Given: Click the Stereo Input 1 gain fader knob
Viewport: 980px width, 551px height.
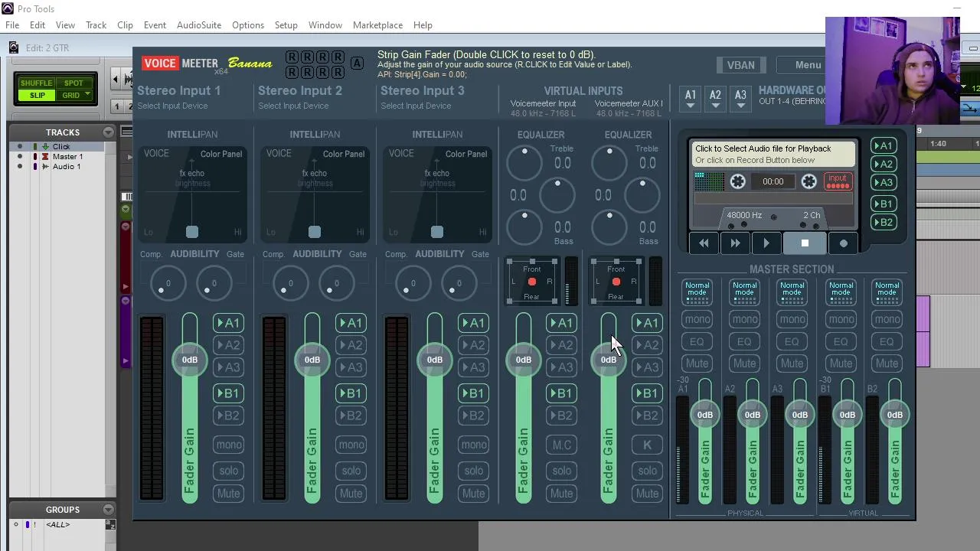Looking at the screenshot, I should (190, 360).
